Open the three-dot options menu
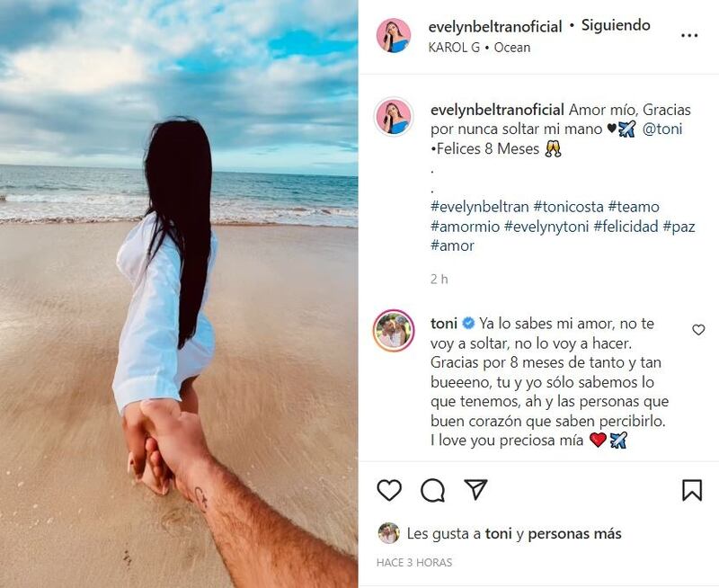Viewport: 719px width, 588px height. click(689, 35)
